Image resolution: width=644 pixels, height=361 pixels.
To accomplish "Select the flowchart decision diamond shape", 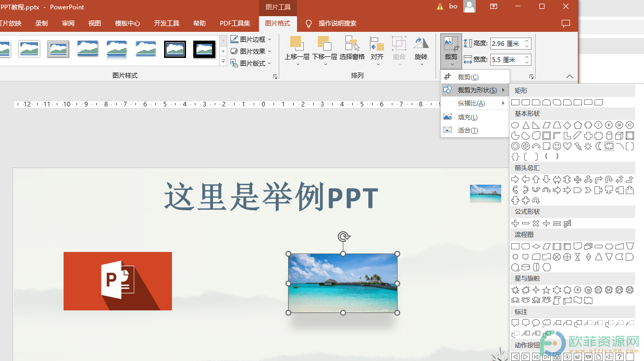I will pos(536,246).
